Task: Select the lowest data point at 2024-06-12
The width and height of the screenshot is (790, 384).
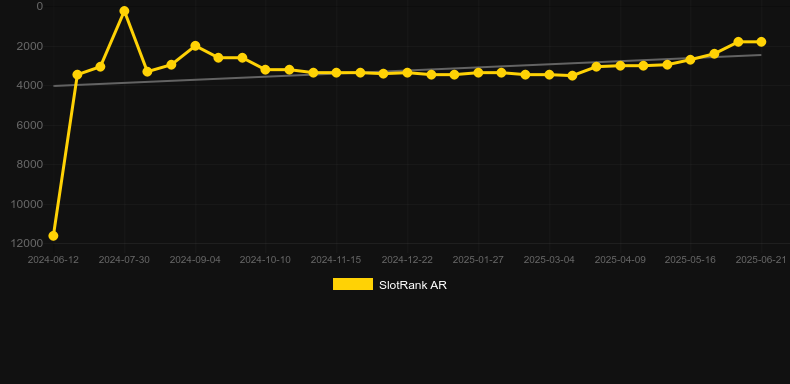Action: pyautogui.click(x=53, y=236)
